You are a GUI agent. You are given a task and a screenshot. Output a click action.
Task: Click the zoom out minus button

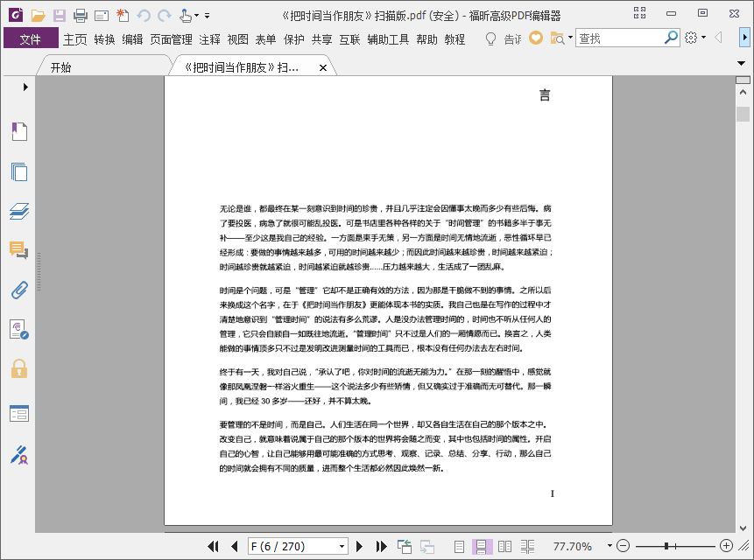pos(623,546)
